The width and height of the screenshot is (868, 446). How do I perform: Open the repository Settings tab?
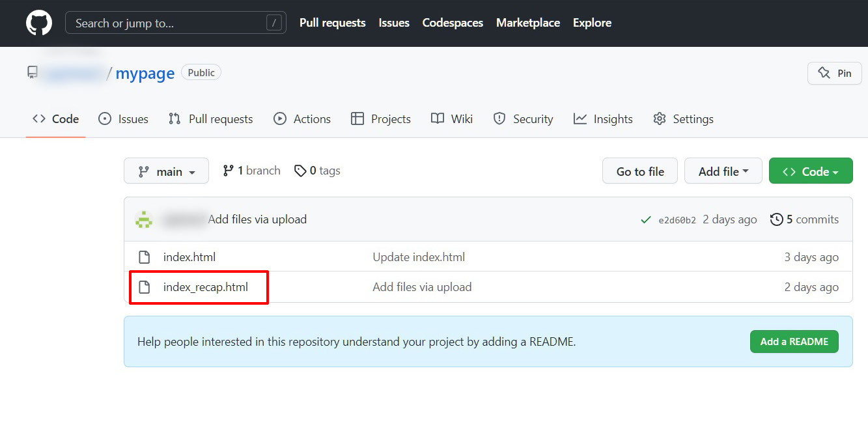pyautogui.click(x=683, y=119)
